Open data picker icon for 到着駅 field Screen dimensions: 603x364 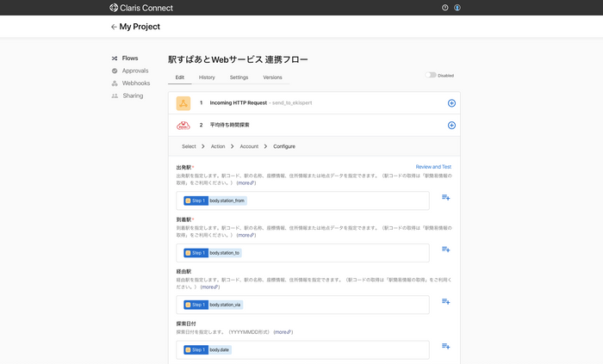coord(445,250)
